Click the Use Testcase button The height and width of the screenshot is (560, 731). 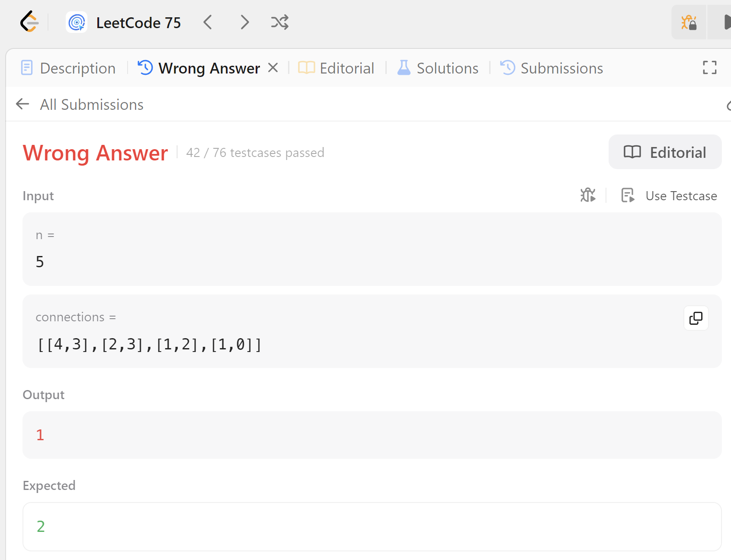(669, 195)
